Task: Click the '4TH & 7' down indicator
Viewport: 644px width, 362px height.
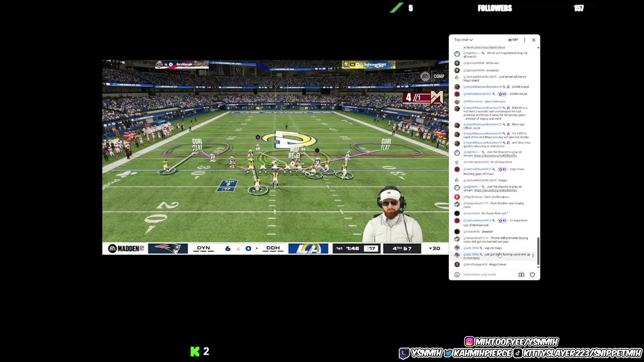Action: pyautogui.click(x=402, y=248)
